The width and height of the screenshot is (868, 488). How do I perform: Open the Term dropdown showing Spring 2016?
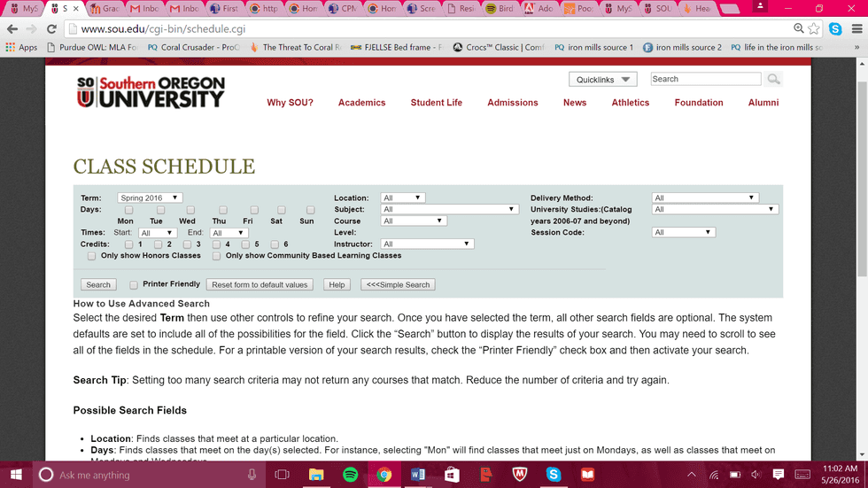pos(150,198)
